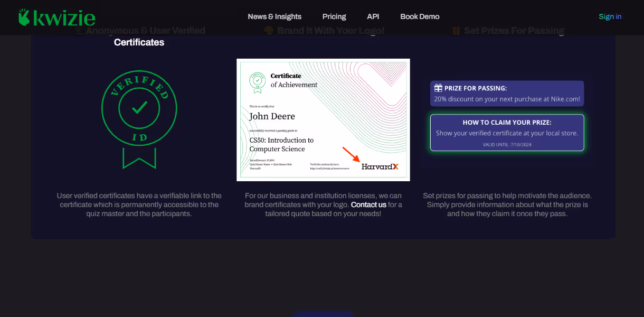This screenshot has height=317, width=644.
Task: Click the kwizie logo
Action: click(x=57, y=17)
